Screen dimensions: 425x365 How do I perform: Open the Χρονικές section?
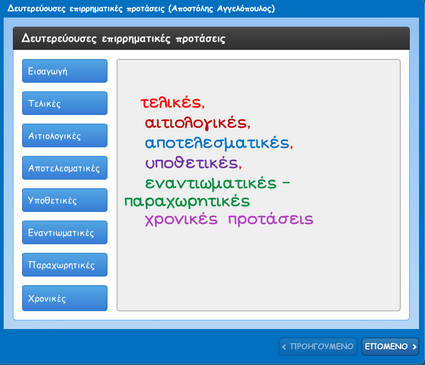65,298
